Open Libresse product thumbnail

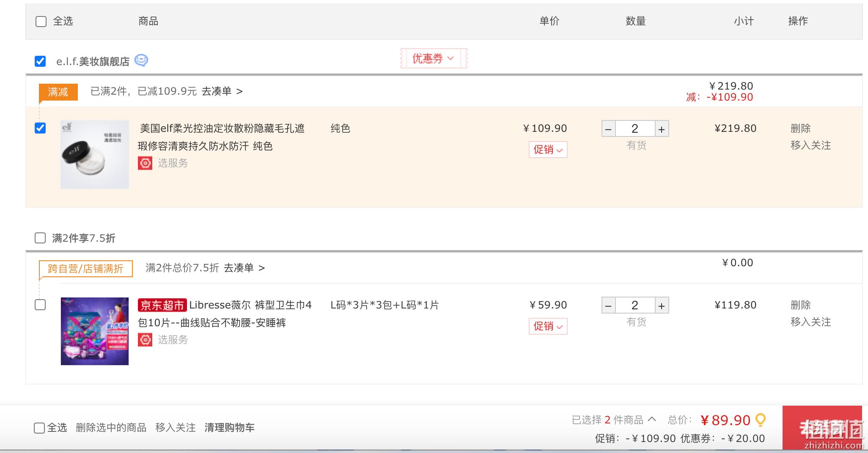click(x=95, y=331)
